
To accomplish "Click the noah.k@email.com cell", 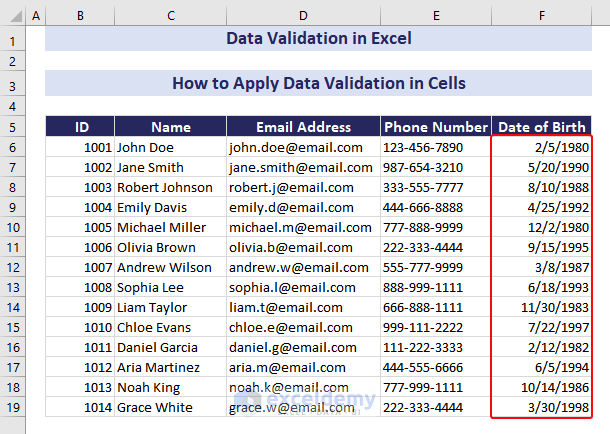I will (303, 387).
